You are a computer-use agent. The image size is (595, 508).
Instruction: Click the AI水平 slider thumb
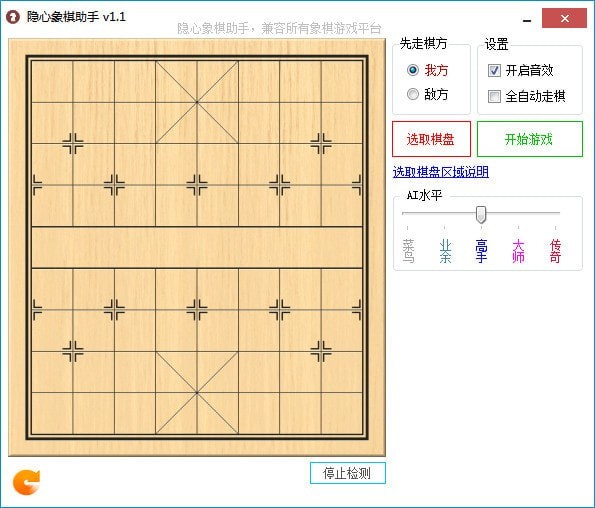pos(481,214)
